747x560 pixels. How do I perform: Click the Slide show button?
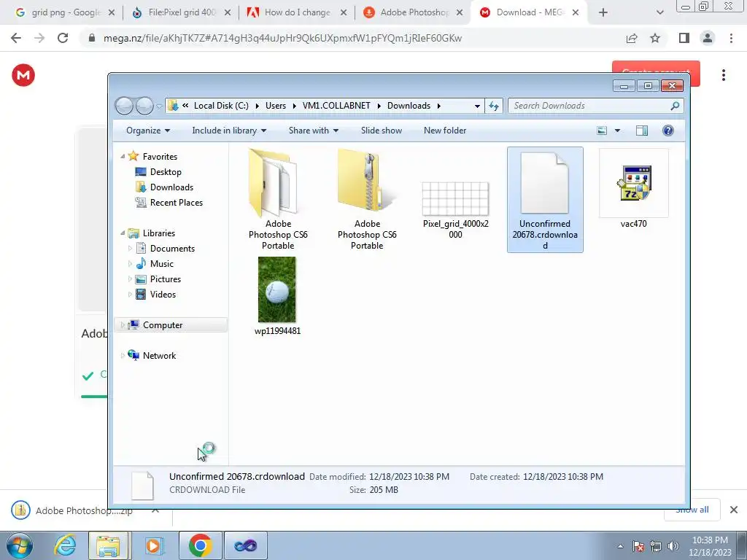(381, 131)
